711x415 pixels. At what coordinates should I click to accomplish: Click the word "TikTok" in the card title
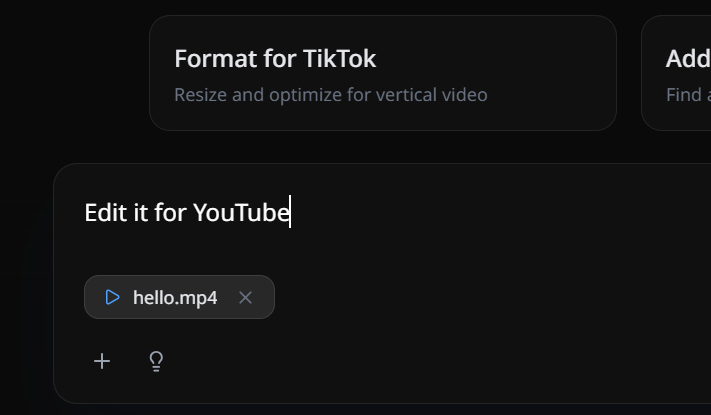pyautogui.click(x=339, y=59)
